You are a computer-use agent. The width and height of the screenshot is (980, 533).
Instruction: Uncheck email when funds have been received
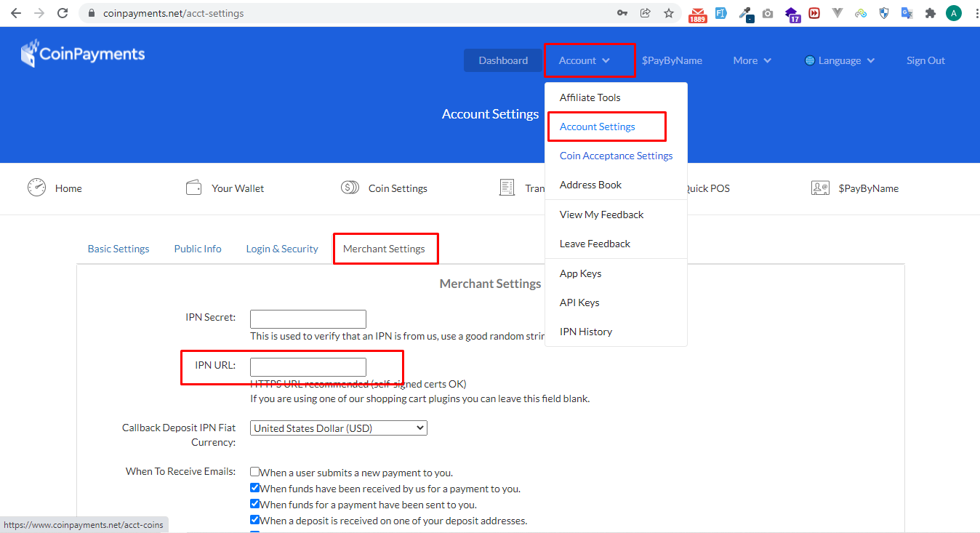coord(255,488)
